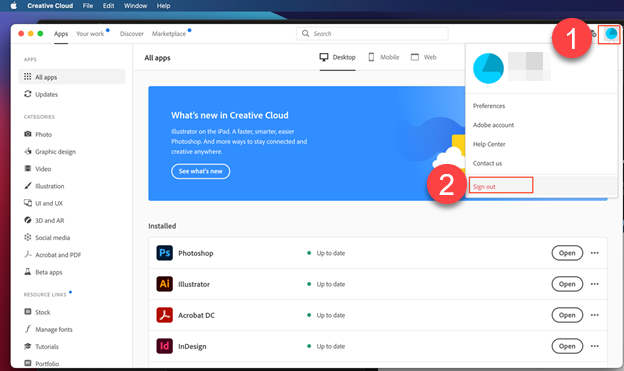
Task: Open the Window menu in the menu bar
Action: [x=135, y=6]
